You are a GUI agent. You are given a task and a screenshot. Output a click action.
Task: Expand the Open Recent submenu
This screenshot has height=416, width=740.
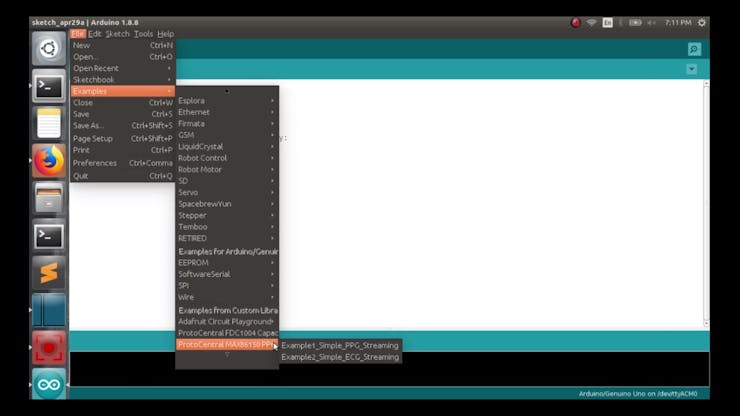point(123,68)
